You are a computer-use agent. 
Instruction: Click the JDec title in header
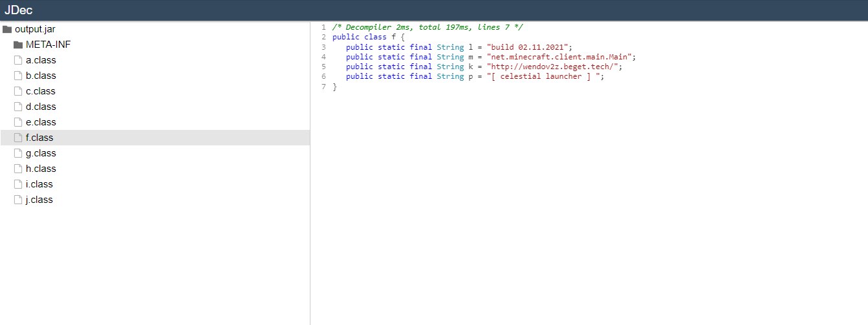pyautogui.click(x=18, y=10)
